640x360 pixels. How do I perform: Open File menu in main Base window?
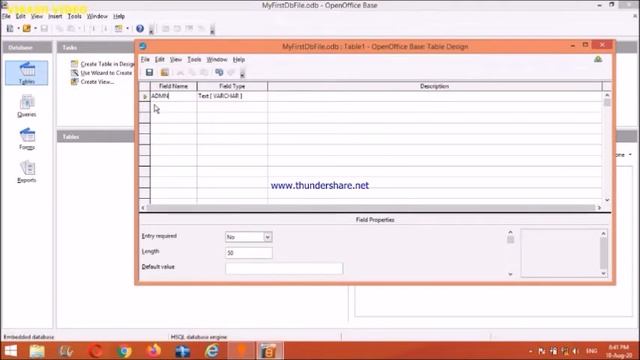[6, 16]
